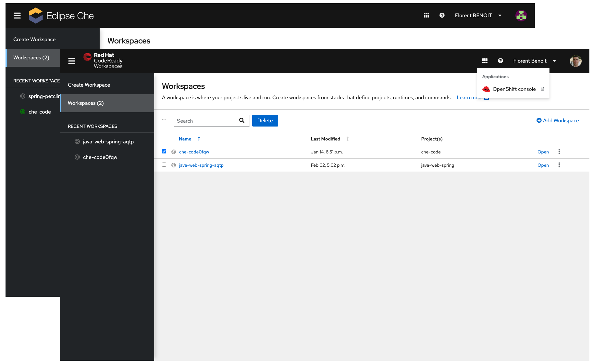Open the java-web-spring-aqtp workspace via Open
The width and height of the screenshot is (592, 364).
543,165
